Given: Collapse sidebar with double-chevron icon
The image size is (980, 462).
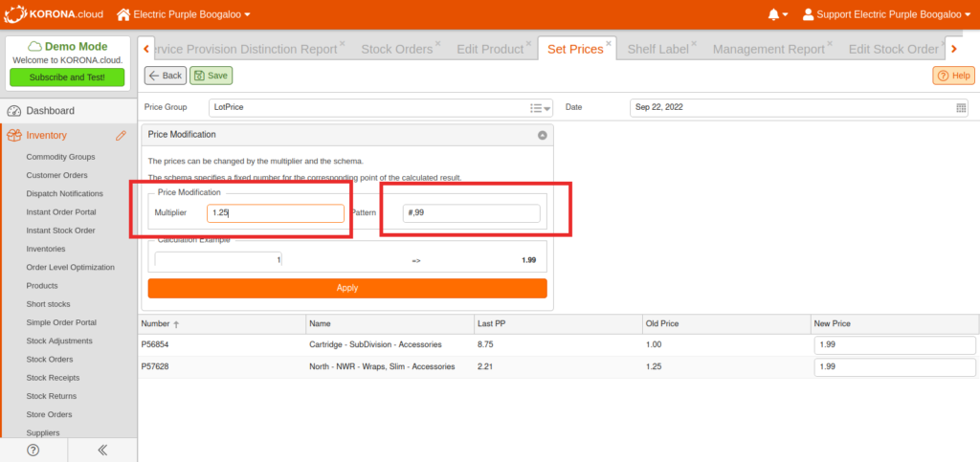Looking at the screenshot, I should coord(102,451).
